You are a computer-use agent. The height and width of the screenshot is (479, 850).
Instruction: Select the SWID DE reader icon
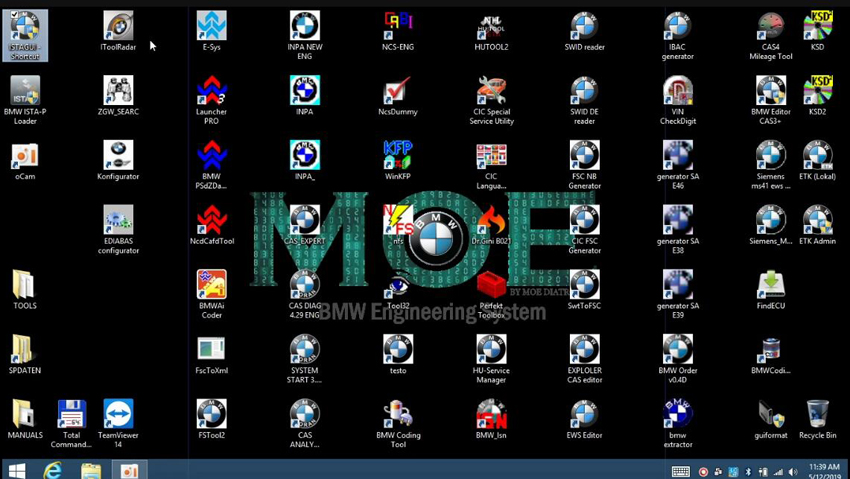pos(584,100)
